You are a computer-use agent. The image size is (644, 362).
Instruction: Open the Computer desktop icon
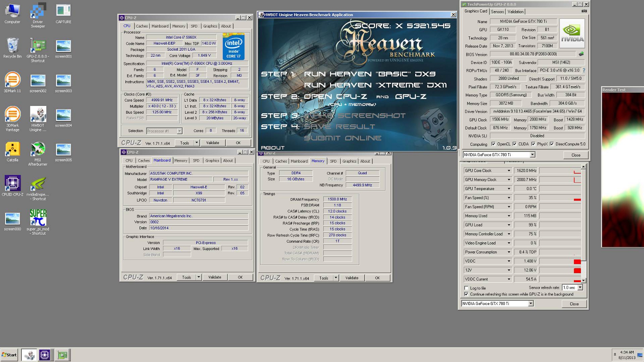point(12,14)
